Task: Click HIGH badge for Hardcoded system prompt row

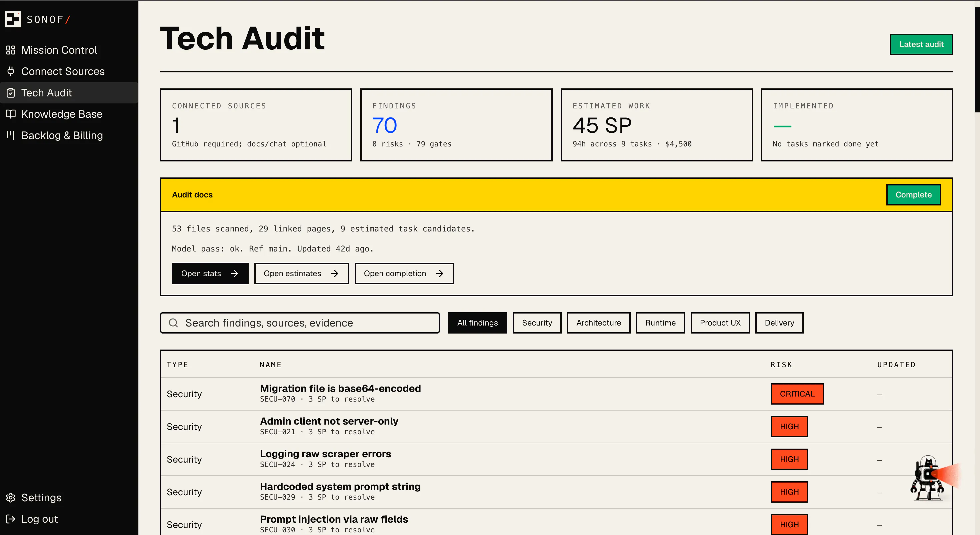Action: [789, 492]
